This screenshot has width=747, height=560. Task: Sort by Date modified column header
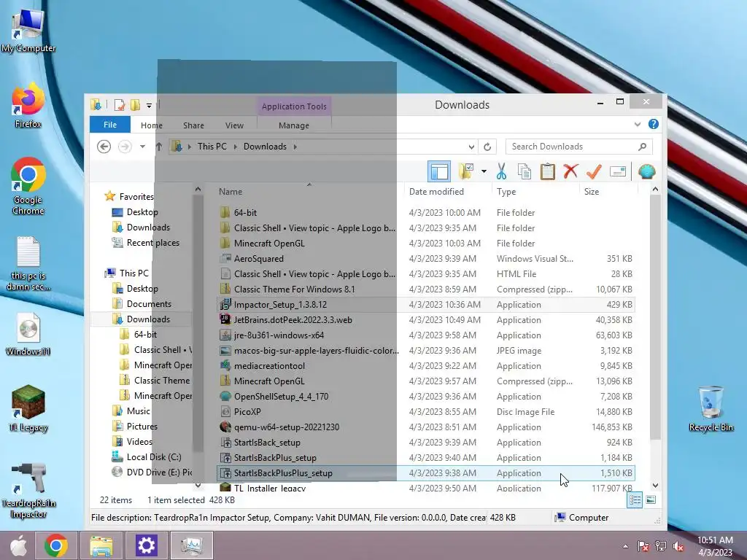(436, 192)
